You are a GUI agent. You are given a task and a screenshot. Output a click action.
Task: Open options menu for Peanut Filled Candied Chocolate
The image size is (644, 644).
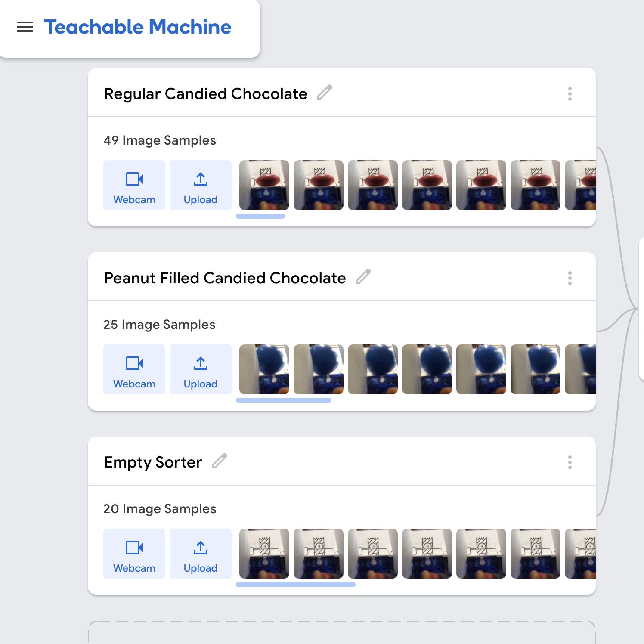click(x=570, y=278)
